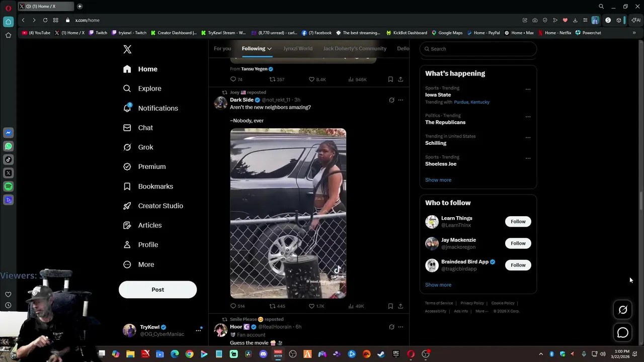The height and width of the screenshot is (362, 644).
Task: Show more trending topics
Action: point(438,180)
